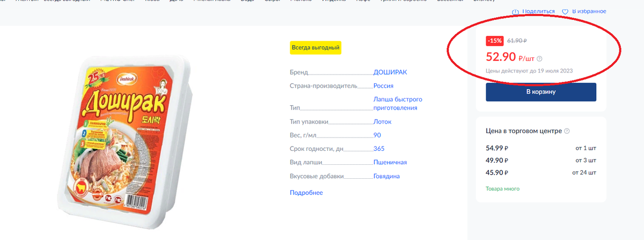The image size is (644, 240).
Task: Click the 54.99 ₽ store price
Action: click(497, 148)
